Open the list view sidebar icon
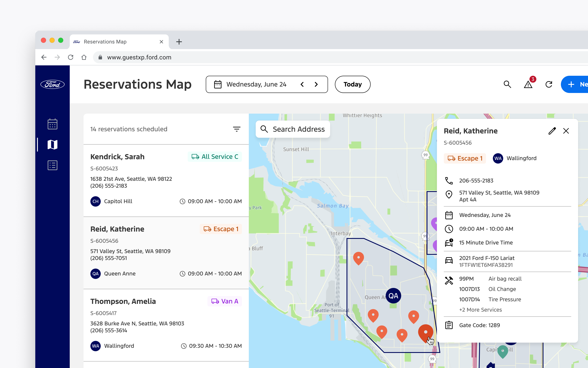 pyautogui.click(x=52, y=165)
